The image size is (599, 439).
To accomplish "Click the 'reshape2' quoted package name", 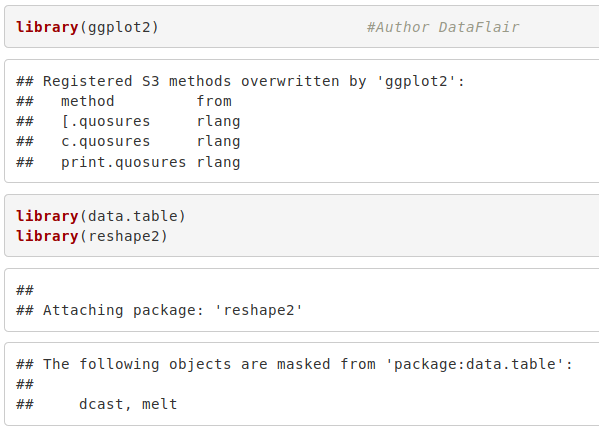I will (x=259, y=310).
